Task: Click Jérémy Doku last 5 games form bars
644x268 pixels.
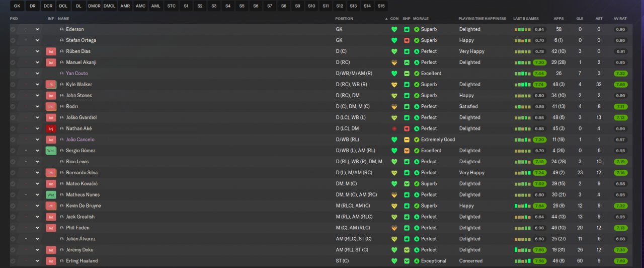Action: 522,250
